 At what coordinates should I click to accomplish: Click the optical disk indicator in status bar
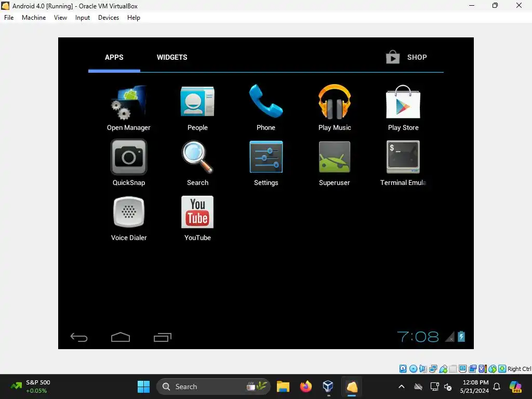413,369
